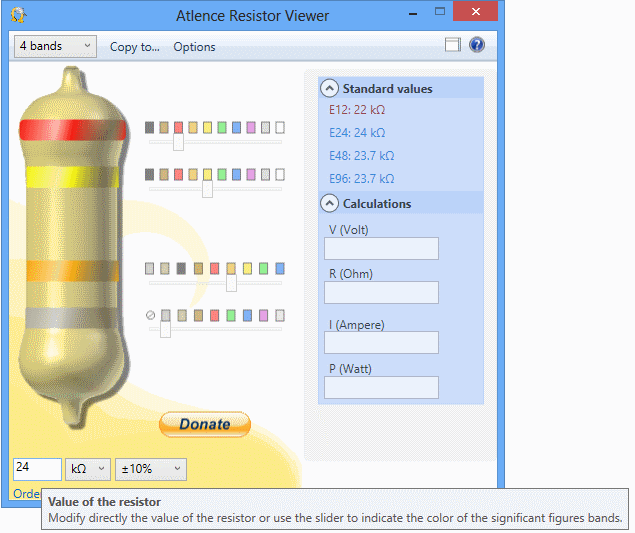Collapse the Standard values section
This screenshot has width=635, height=533.
[x=329, y=88]
